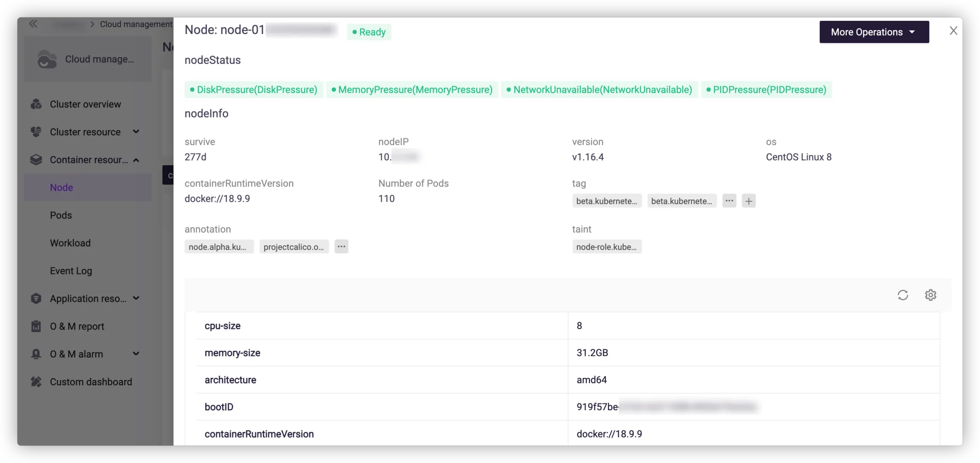Viewport: 980px width, 463px height.
Task: Open the More Operations dropdown
Action: [874, 32]
